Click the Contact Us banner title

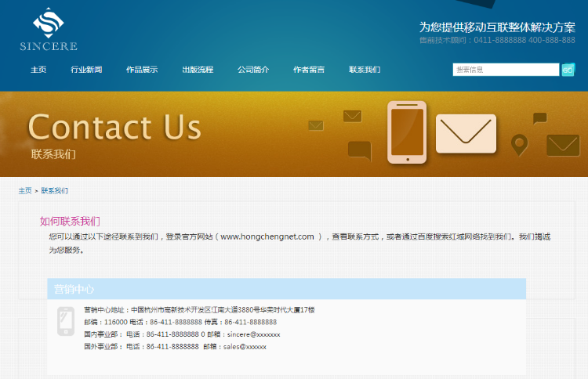pos(114,128)
